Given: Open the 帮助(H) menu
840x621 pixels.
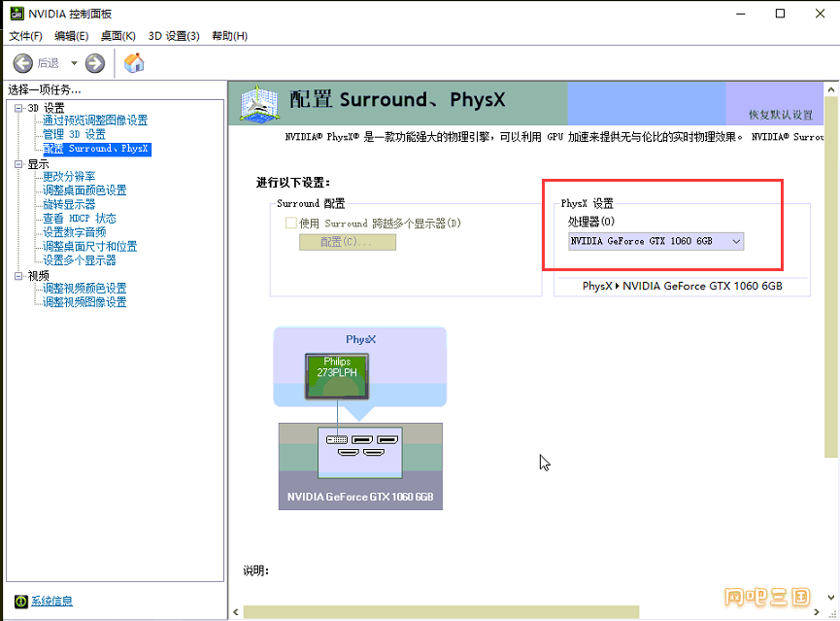Looking at the screenshot, I should point(229,36).
